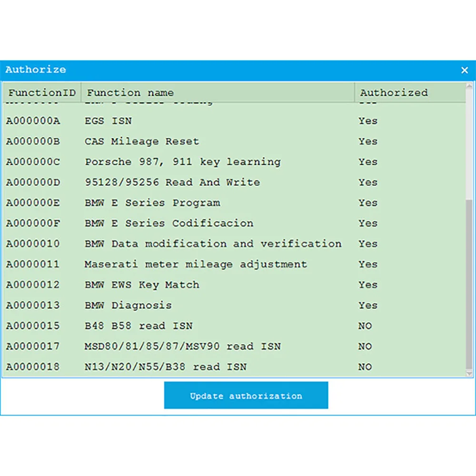Select MSD80/81/85/87/MSV90 read ISN
The image size is (476, 476).
pos(182,346)
